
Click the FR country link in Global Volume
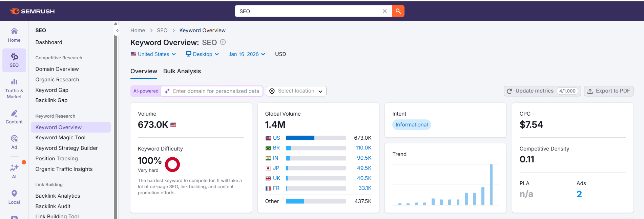tap(276, 188)
